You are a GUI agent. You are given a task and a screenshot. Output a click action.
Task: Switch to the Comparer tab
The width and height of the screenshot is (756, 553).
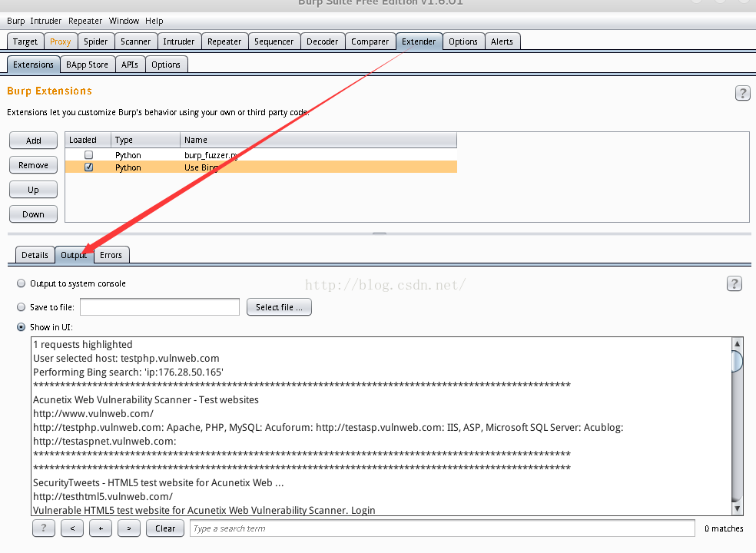[x=370, y=41]
